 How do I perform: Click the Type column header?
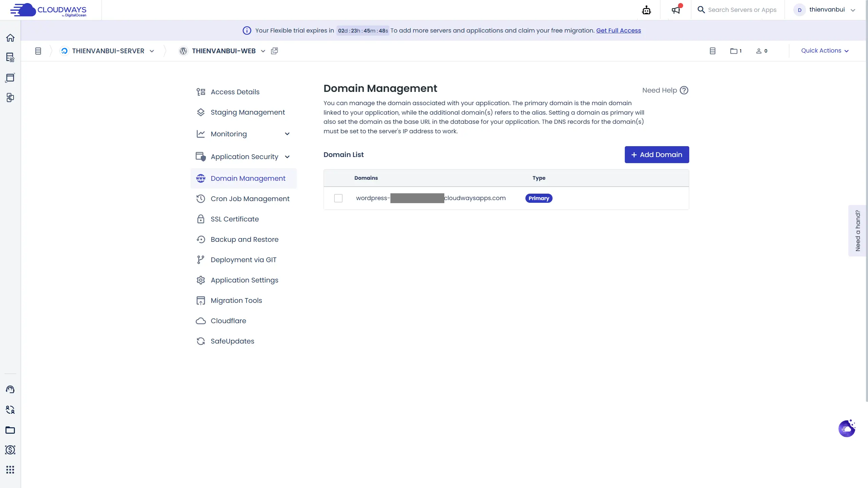coord(539,178)
